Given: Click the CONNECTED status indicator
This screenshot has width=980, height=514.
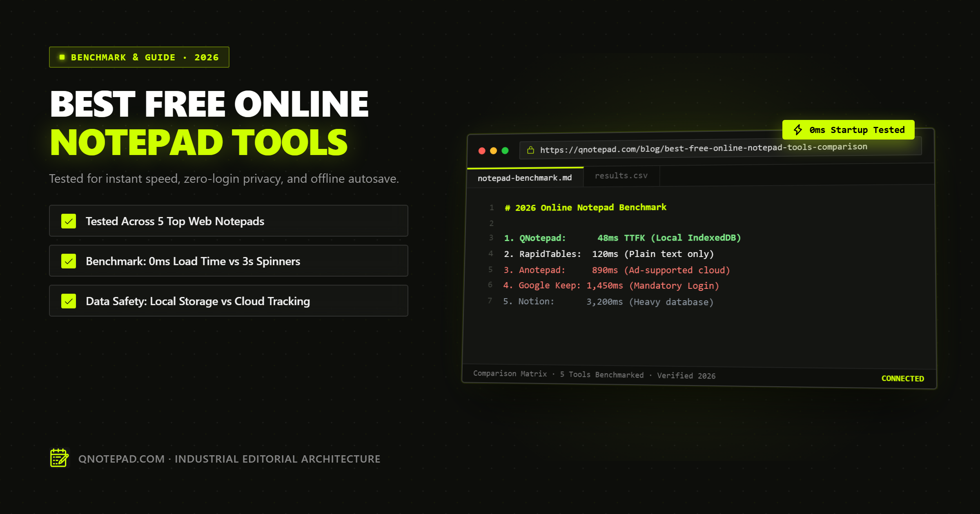Looking at the screenshot, I should [x=902, y=379].
